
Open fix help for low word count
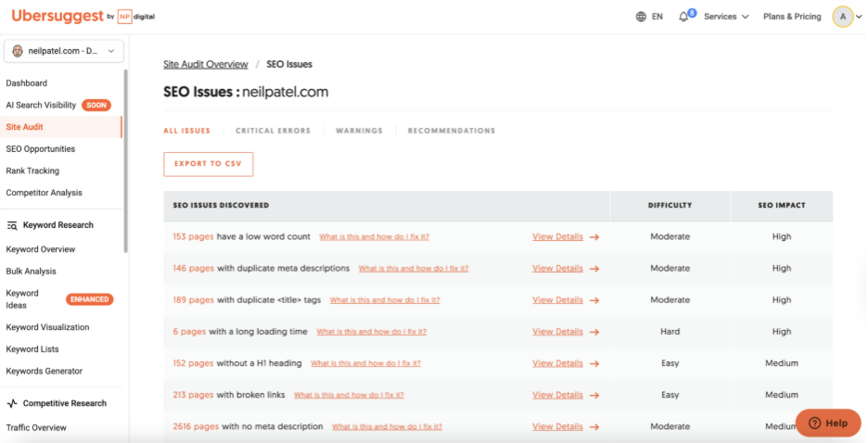point(375,236)
